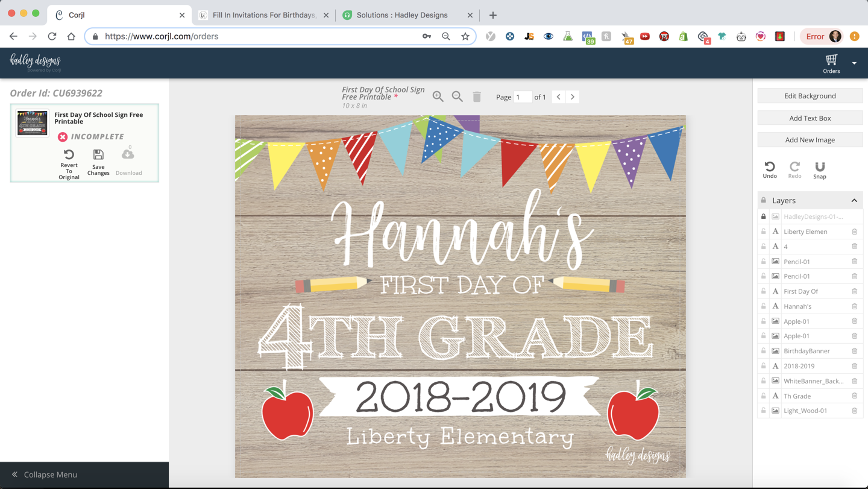Delete the First Day Of layer
This screenshot has width=868, height=489.
click(x=854, y=291)
